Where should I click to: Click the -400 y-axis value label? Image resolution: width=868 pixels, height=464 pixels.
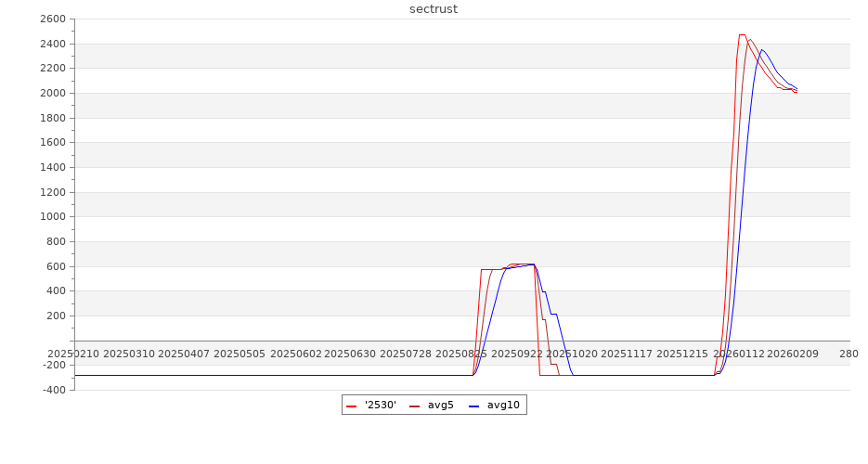[51, 390]
